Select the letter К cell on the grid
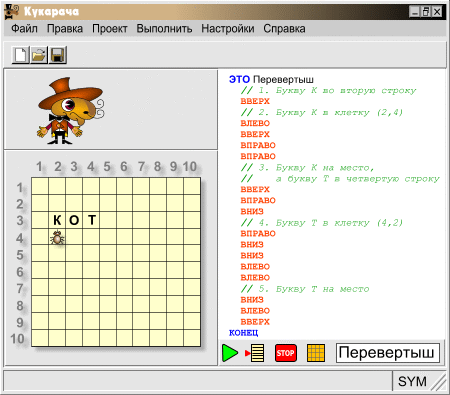This screenshot has width=450, height=395. click(57, 220)
